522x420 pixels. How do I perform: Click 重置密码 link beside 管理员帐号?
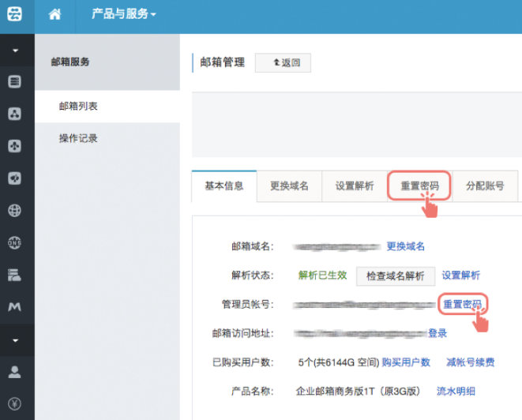462,304
